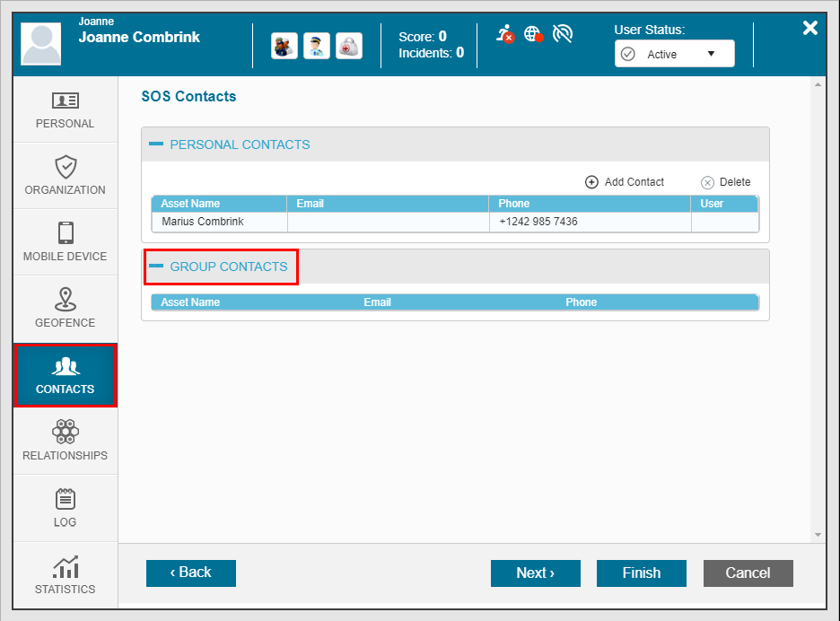The width and height of the screenshot is (840, 621).
Task: Collapse the Personal Contacts section
Action: [156, 144]
